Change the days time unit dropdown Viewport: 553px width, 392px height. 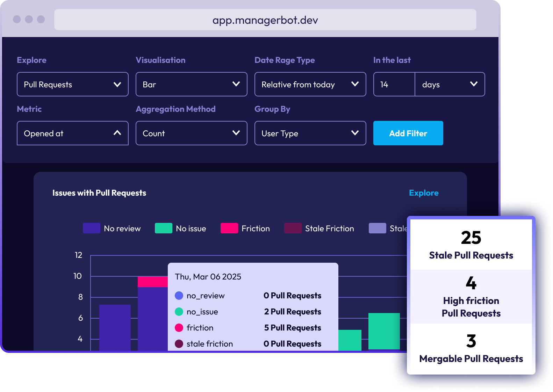tap(450, 84)
